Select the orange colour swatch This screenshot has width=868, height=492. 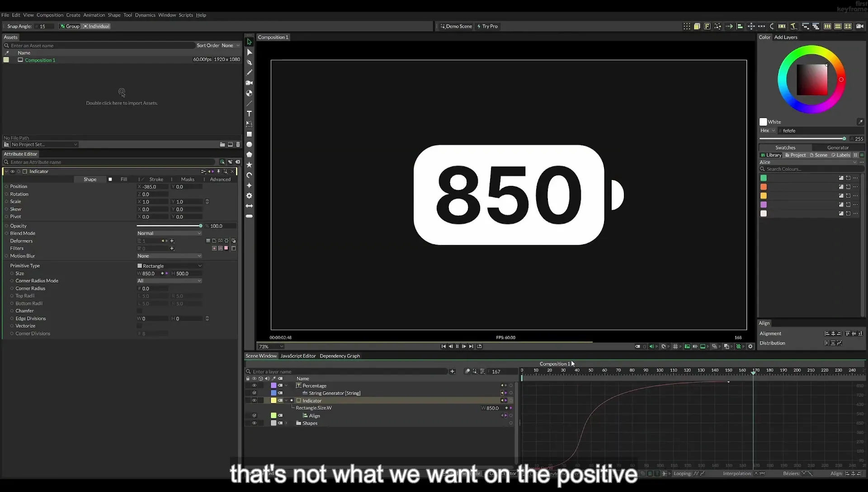(764, 187)
